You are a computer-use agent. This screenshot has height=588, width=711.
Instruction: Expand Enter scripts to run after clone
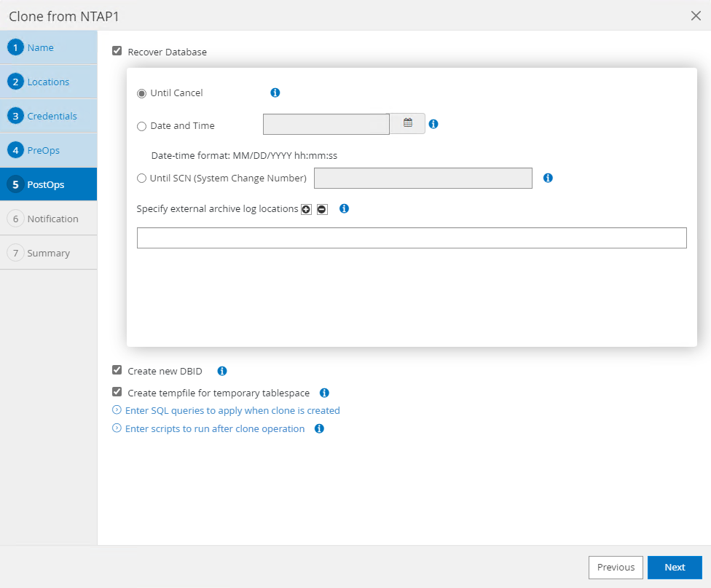pos(214,428)
